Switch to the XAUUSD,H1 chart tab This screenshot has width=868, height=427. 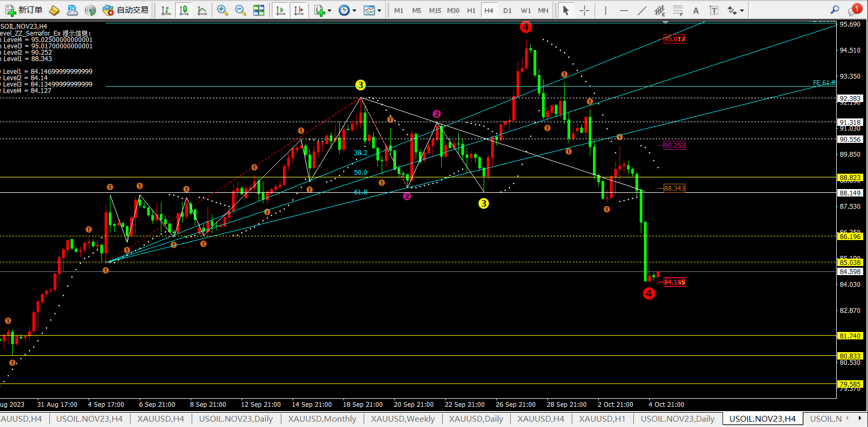[602, 419]
